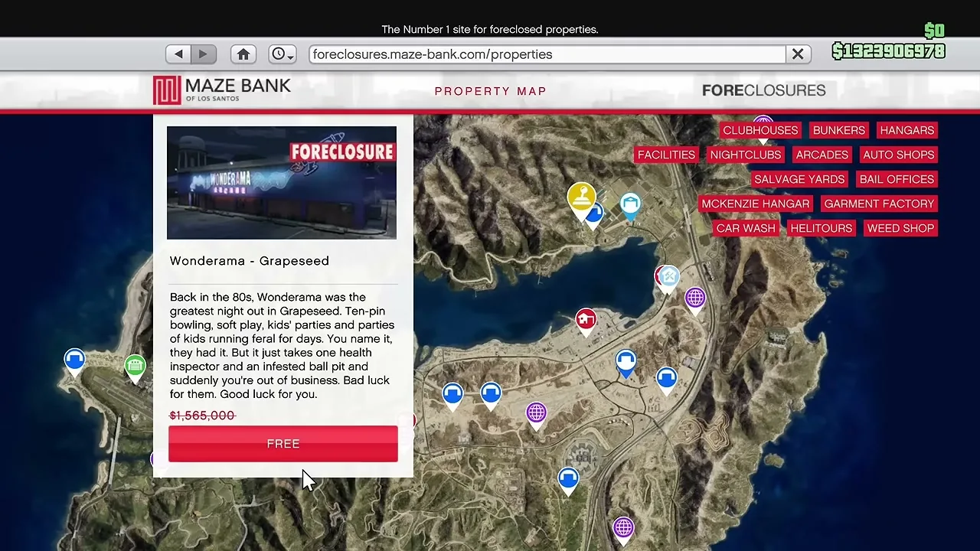
Task: Open the Wonderama foreclosure photo
Action: click(x=282, y=183)
